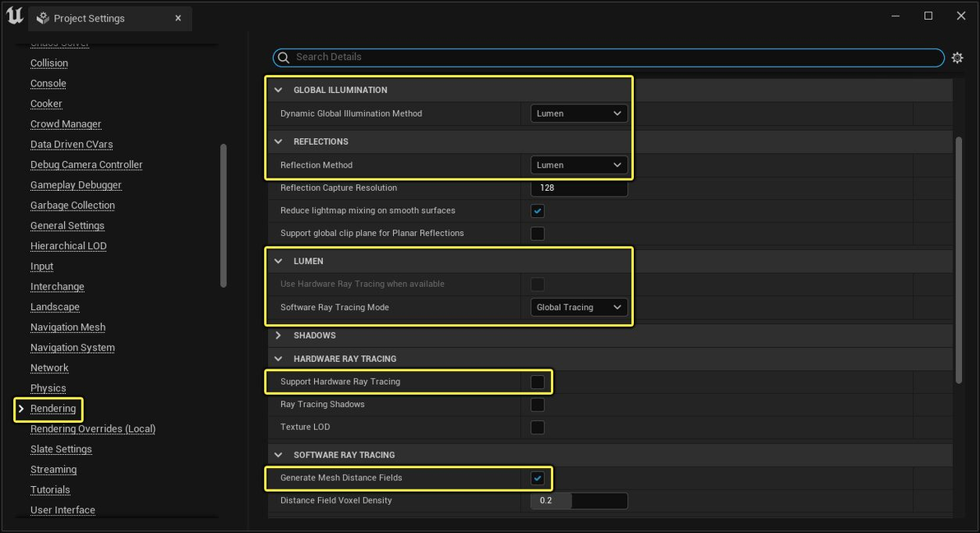Viewport: 980px width, 533px height.
Task: Expand the Rendering category arrow
Action: point(21,409)
